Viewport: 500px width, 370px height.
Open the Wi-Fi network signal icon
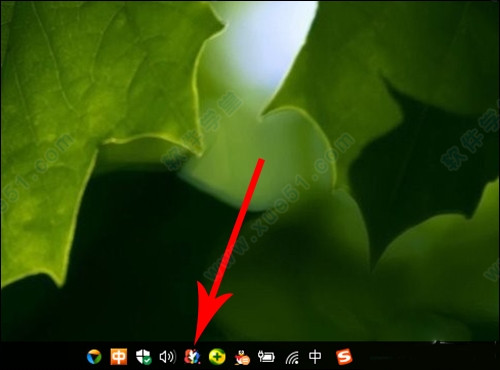pyautogui.click(x=292, y=358)
